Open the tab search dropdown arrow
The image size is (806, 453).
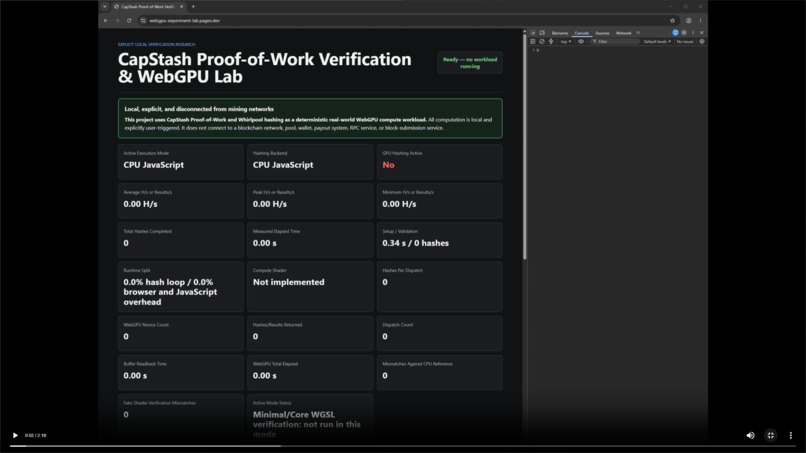104,7
